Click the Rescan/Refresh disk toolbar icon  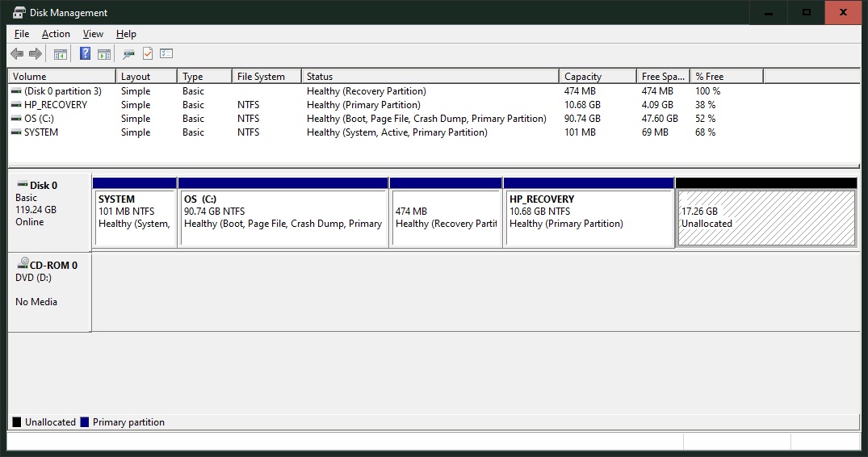tap(128, 54)
